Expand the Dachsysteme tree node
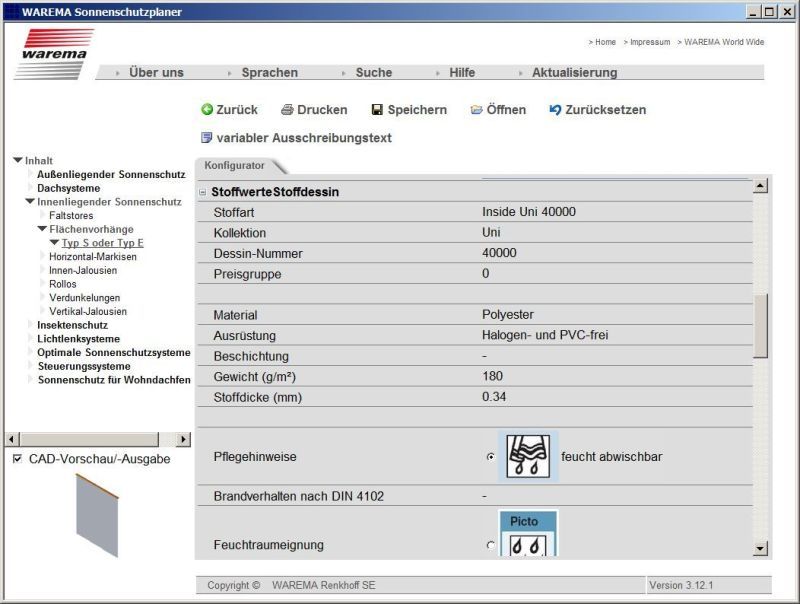 tap(31, 188)
